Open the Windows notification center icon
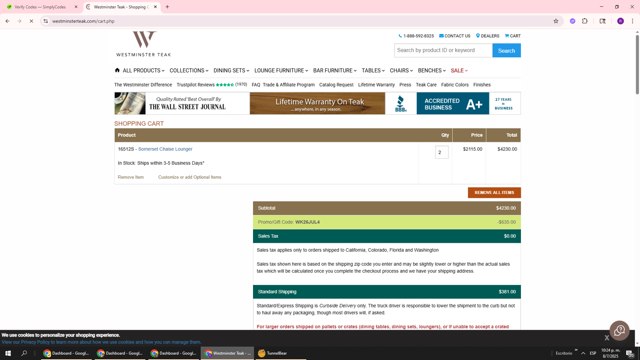The height and width of the screenshot is (360, 640). [x=630, y=353]
